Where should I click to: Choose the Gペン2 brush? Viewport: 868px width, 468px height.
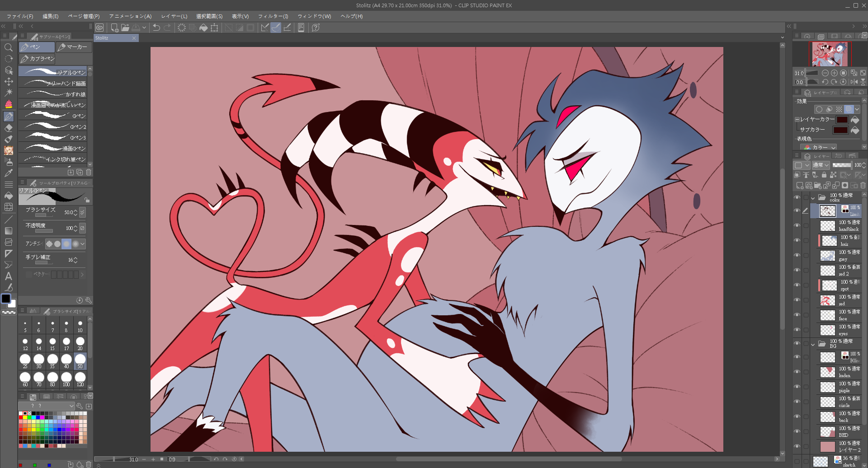tap(52, 126)
